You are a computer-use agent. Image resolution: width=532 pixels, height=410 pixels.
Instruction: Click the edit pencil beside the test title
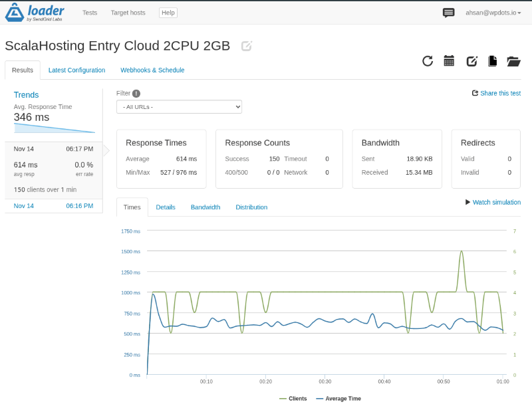coord(246,46)
